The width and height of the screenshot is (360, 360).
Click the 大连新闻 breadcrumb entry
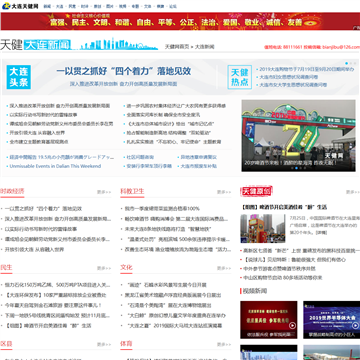coord(205,47)
